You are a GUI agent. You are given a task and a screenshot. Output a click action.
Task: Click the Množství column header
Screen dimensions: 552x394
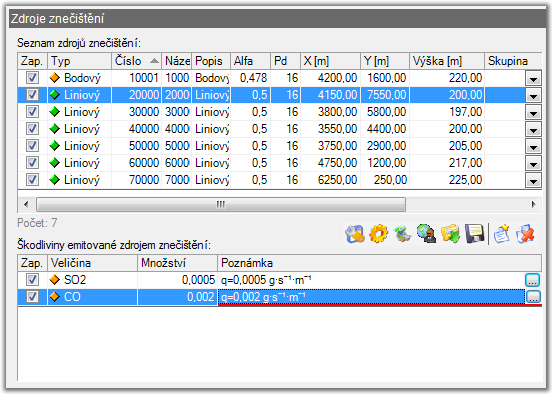(x=177, y=263)
